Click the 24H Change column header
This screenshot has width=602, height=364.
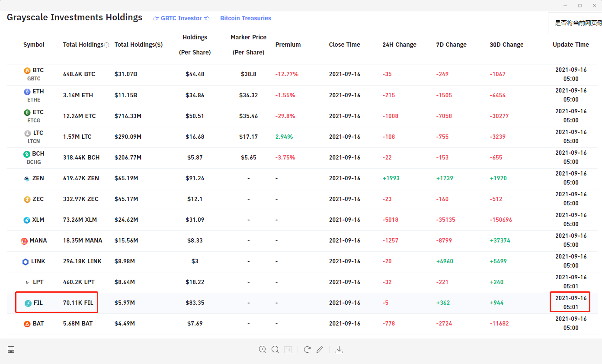click(x=400, y=45)
